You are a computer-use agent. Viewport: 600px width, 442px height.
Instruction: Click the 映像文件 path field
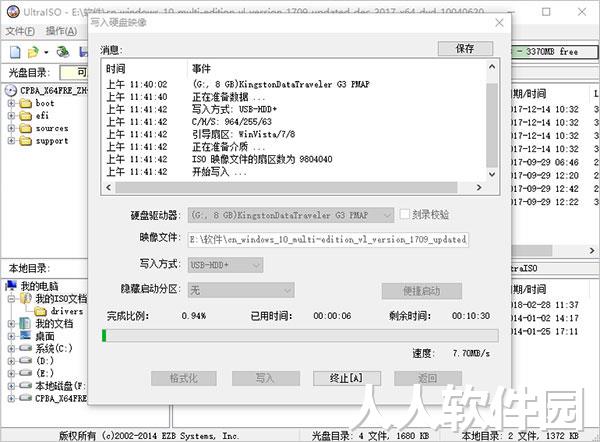point(328,240)
